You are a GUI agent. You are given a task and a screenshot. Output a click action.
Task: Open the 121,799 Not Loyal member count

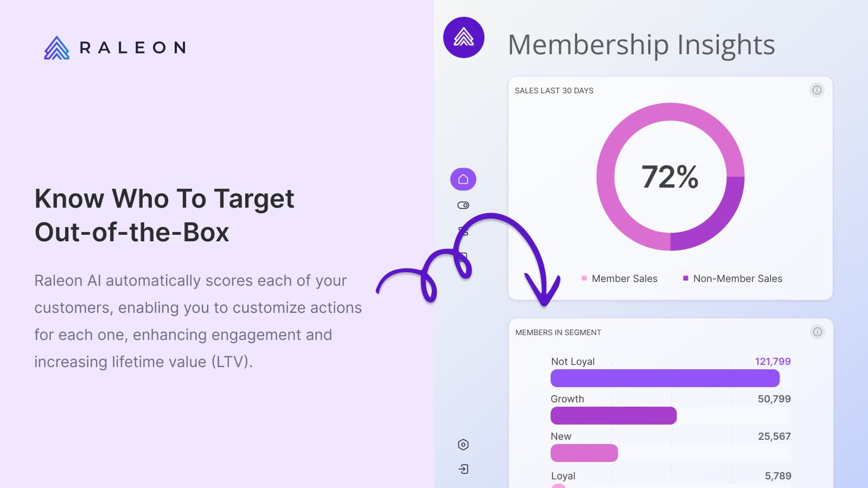[773, 362]
